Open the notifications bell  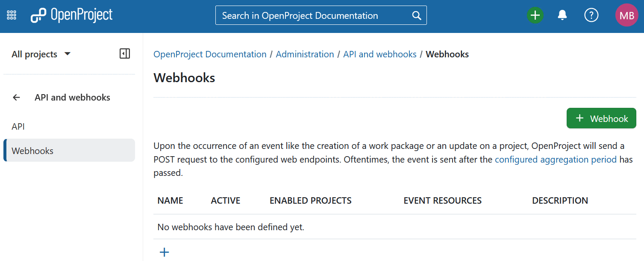coord(562,15)
